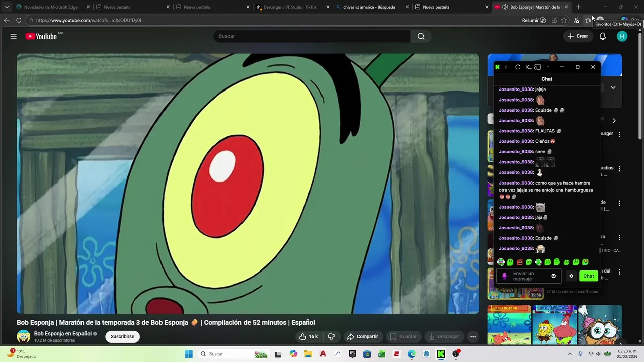Go back in the Kick window

point(507,67)
